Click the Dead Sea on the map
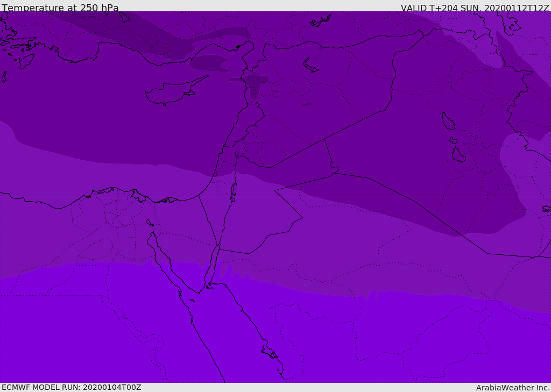 click(x=234, y=189)
